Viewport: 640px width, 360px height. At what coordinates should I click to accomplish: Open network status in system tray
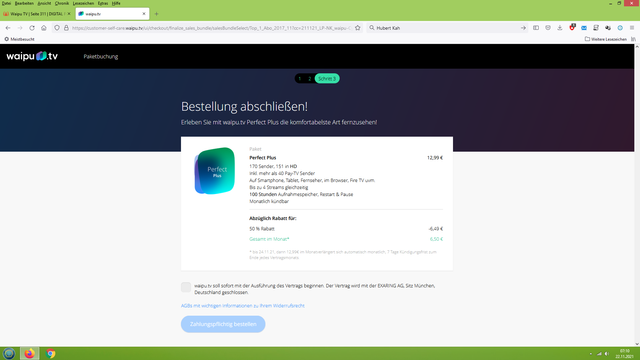(599, 353)
